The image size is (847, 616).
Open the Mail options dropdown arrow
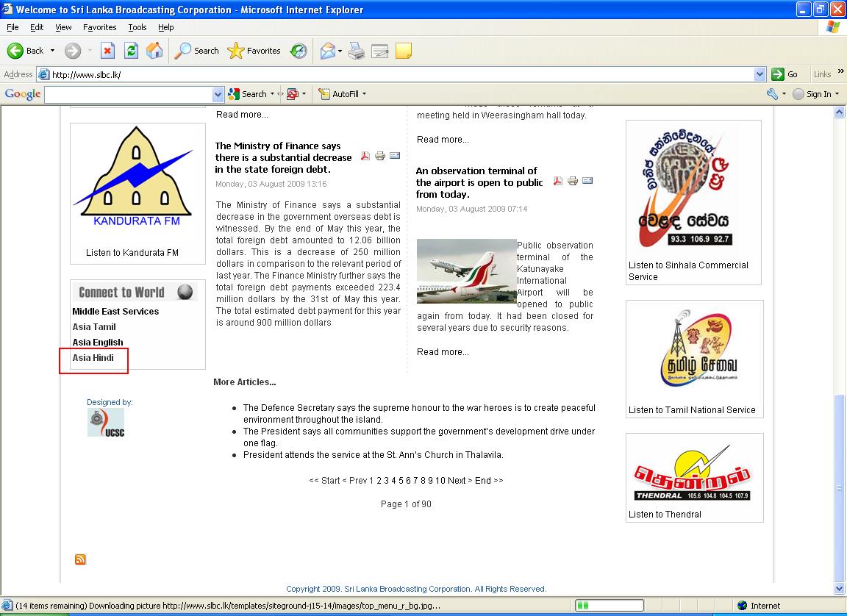pos(340,51)
